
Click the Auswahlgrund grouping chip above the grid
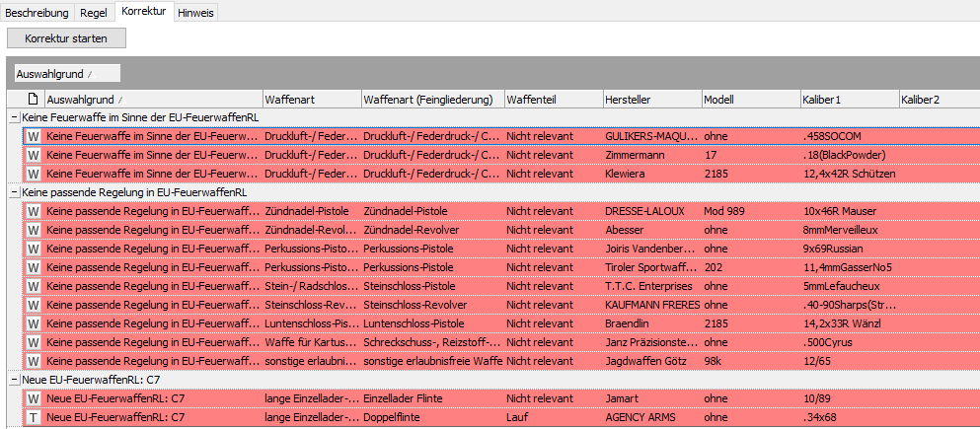[x=66, y=73]
